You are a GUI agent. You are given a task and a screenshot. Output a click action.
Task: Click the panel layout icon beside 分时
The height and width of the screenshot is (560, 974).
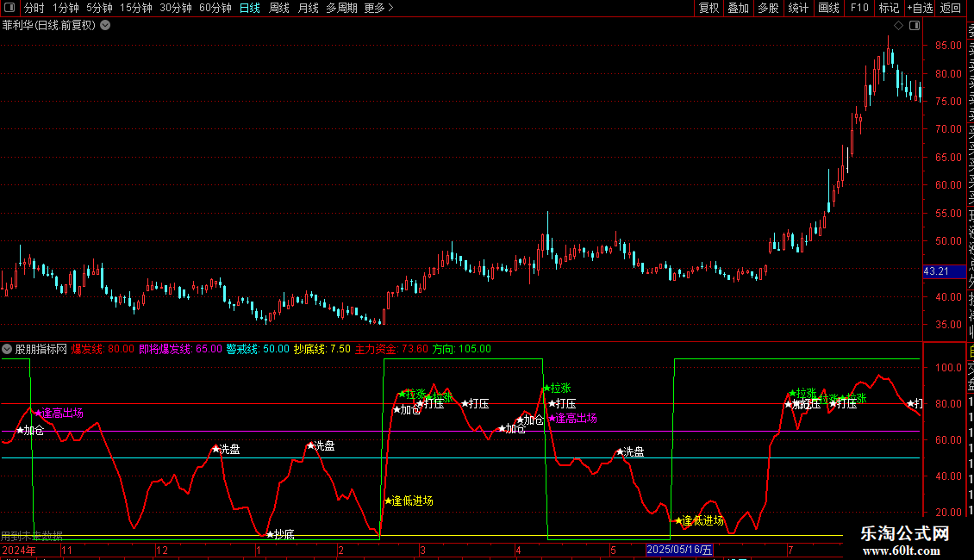(9, 8)
